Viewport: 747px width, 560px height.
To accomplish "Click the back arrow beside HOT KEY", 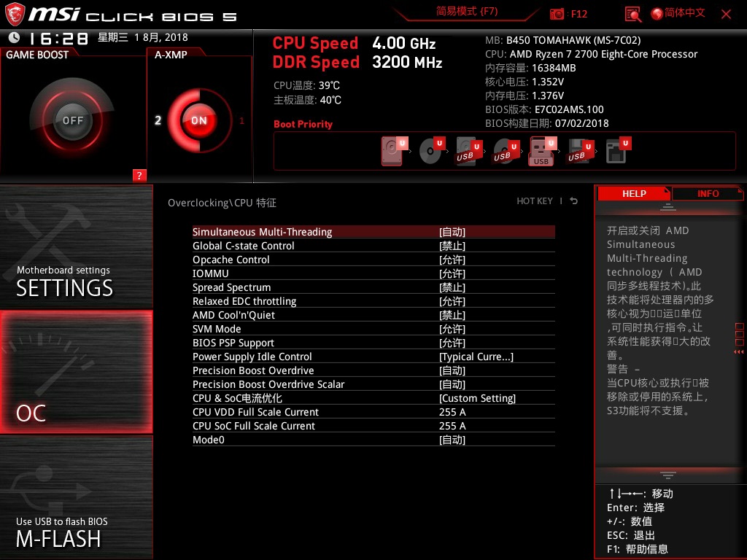I will click(x=573, y=201).
